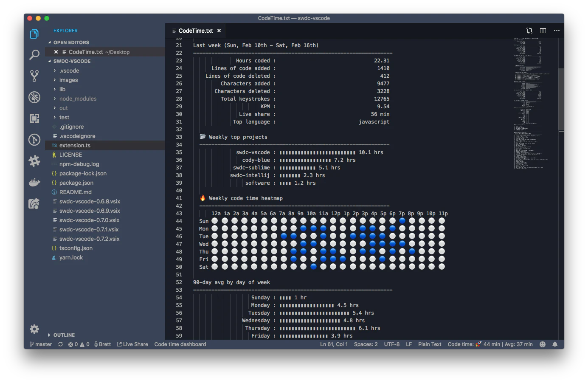
Task: Start a Live Share session
Action: click(x=132, y=344)
